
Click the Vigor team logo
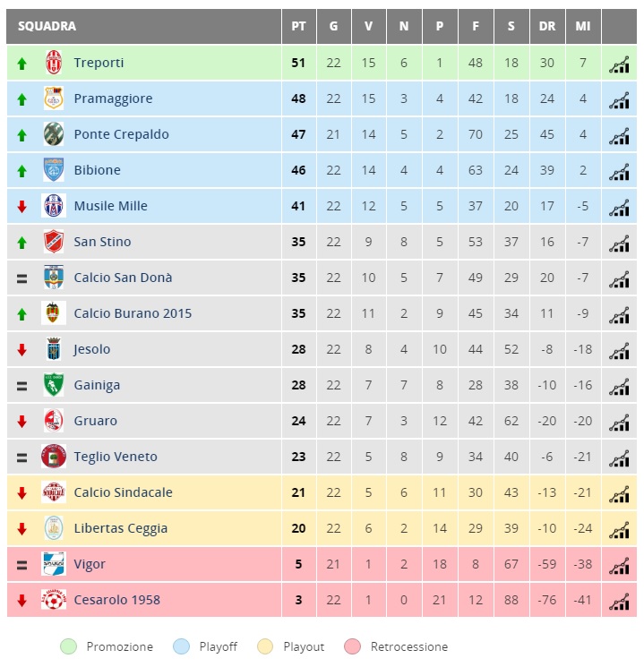[54, 564]
